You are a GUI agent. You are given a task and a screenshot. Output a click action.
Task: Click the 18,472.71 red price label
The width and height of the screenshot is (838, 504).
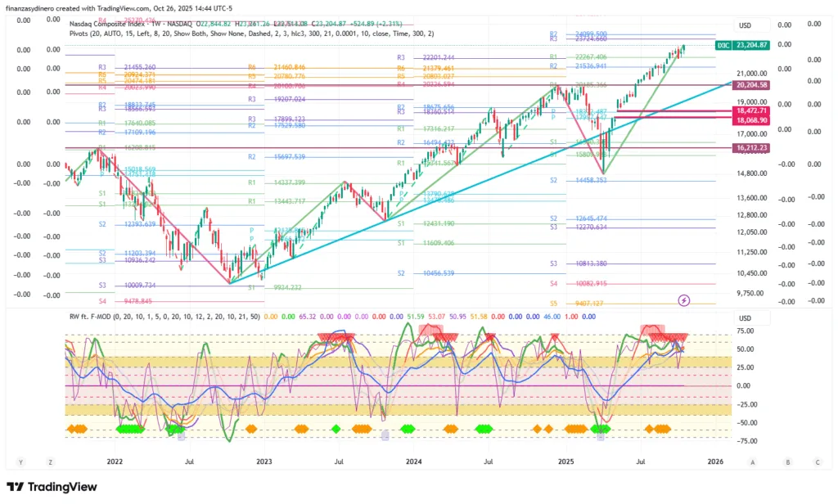(x=750, y=110)
